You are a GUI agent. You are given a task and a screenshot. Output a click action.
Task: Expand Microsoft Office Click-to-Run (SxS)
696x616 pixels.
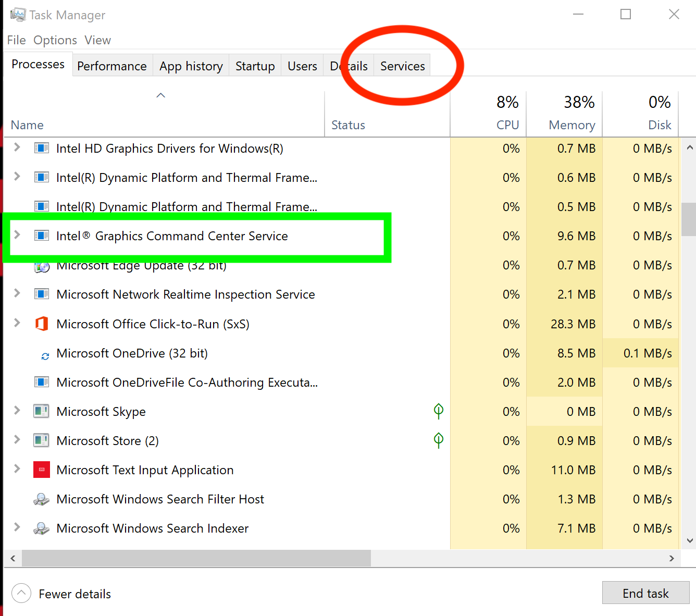coord(17,323)
